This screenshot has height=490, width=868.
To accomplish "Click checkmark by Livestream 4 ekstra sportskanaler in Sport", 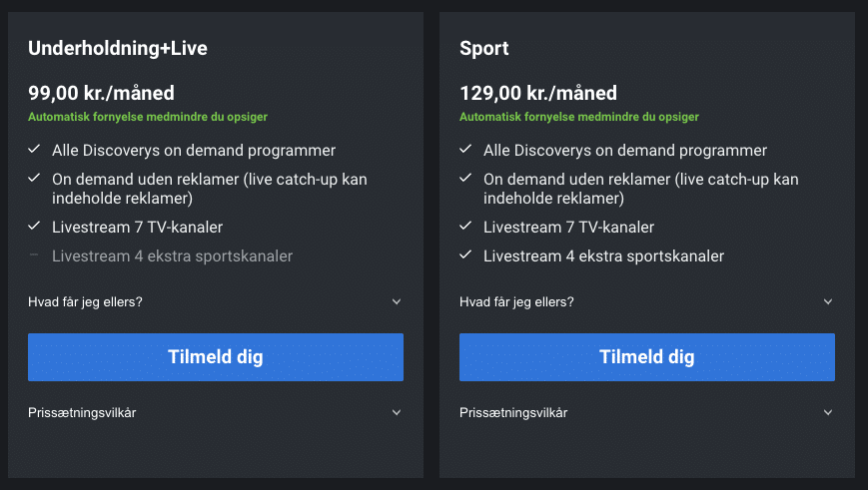I will (x=465, y=254).
